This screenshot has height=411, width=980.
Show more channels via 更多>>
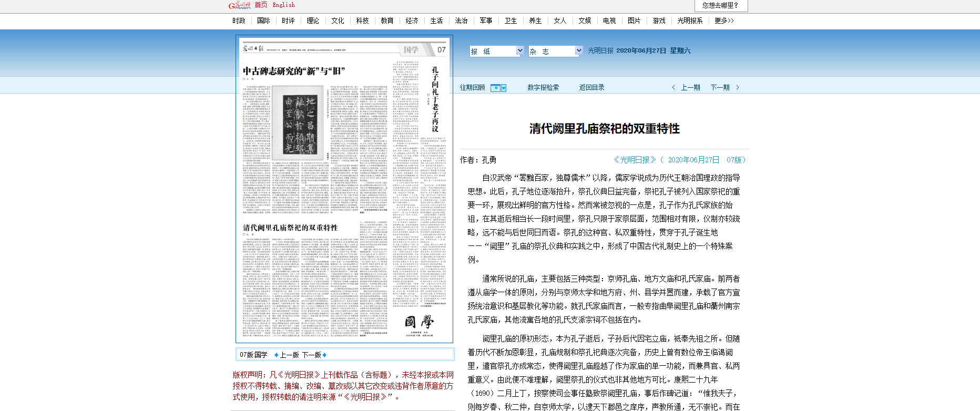point(724,21)
